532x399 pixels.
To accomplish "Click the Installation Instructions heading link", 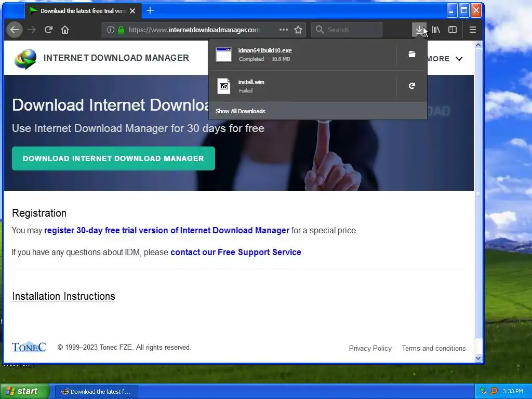I will (64, 296).
